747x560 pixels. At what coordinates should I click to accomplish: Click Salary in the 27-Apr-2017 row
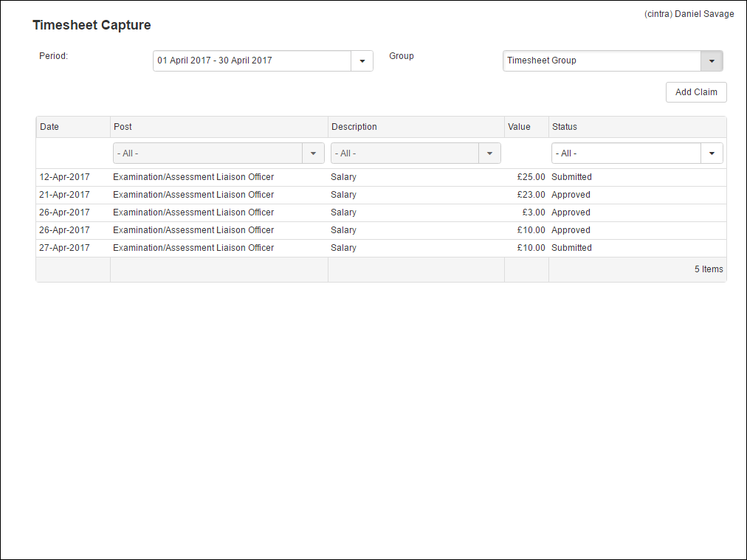(343, 248)
